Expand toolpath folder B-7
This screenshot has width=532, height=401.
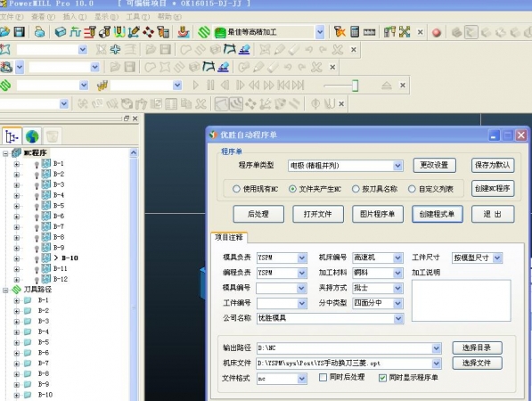[16, 364]
